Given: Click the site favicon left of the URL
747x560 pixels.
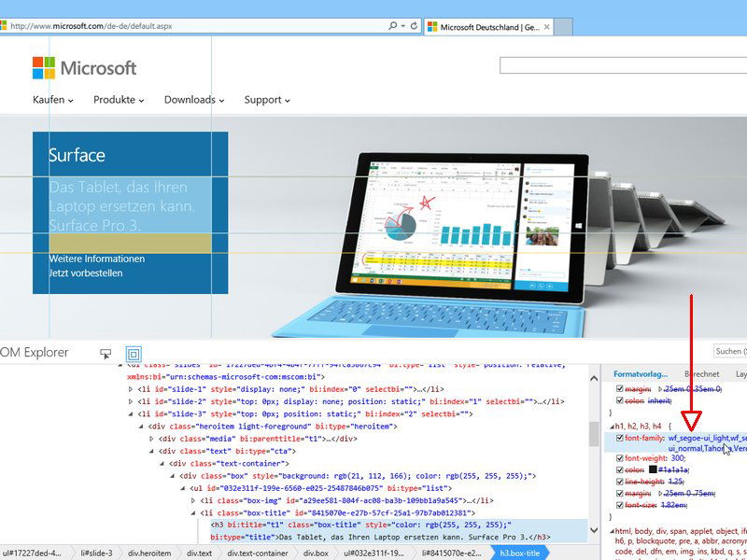Looking at the screenshot, I should click(3, 26).
